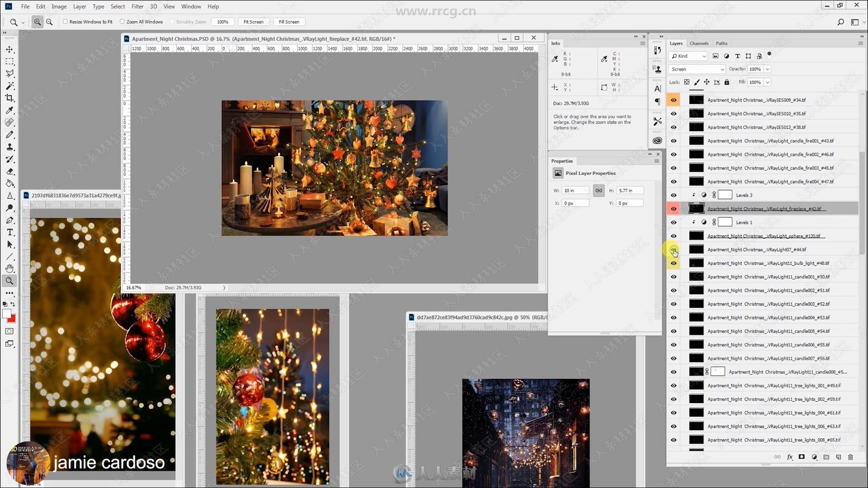Click Fit Screen zoom button
Image resolution: width=868 pixels, height=488 pixels.
pyautogui.click(x=253, y=21)
